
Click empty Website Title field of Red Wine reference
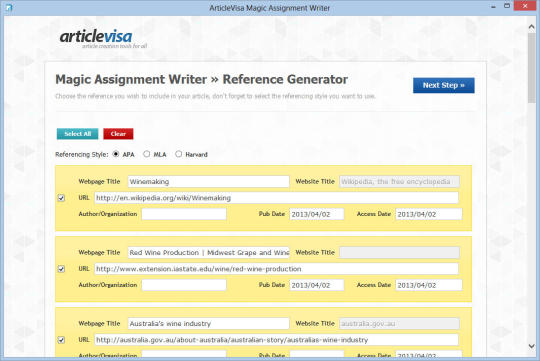coord(399,252)
